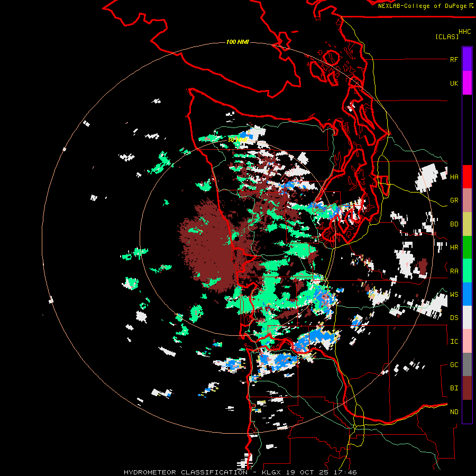The image size is (476, 476).
Task: Click the RA bright green legend swatch
Action: pyautogui.click(x=467, y=271)
